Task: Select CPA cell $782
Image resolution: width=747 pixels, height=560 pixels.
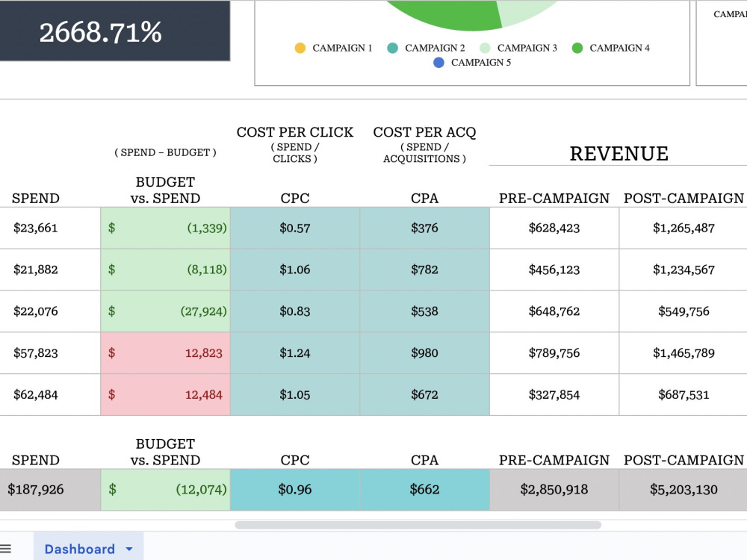Action: 424,270
